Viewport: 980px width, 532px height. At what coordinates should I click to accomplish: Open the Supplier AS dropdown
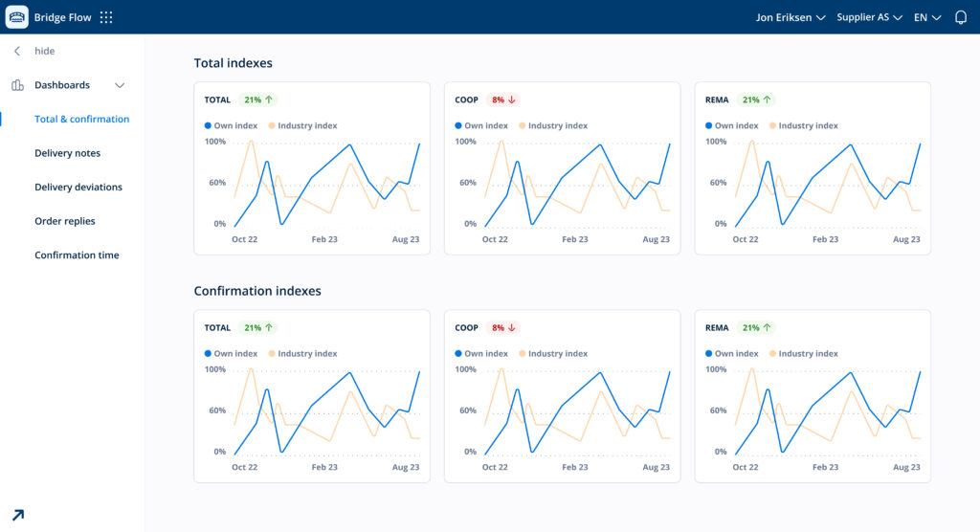(x=869, y=17)
